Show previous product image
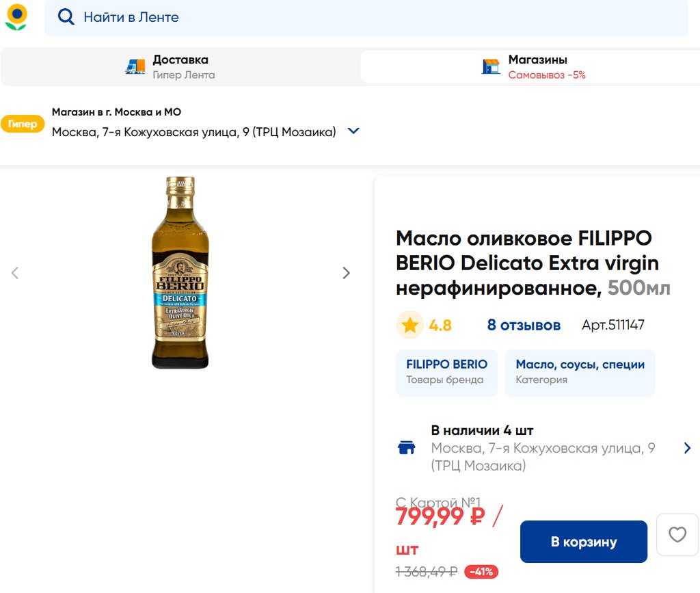This screenshot has width=700, height=593. pyautogui.click(x=15, y=273)
